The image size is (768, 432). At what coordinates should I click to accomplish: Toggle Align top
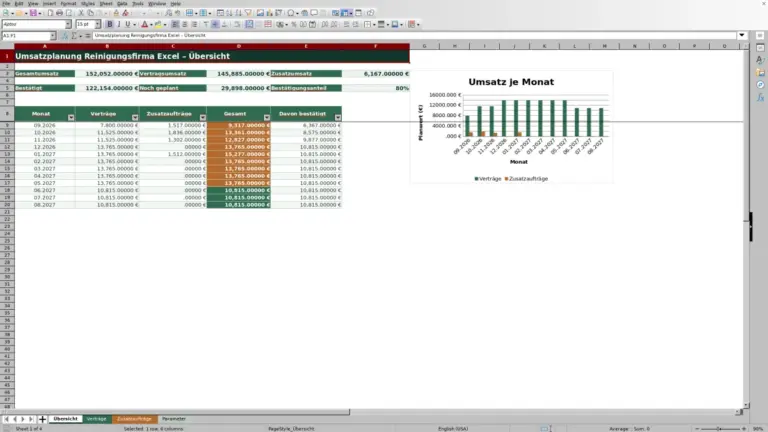coord(206,24)
